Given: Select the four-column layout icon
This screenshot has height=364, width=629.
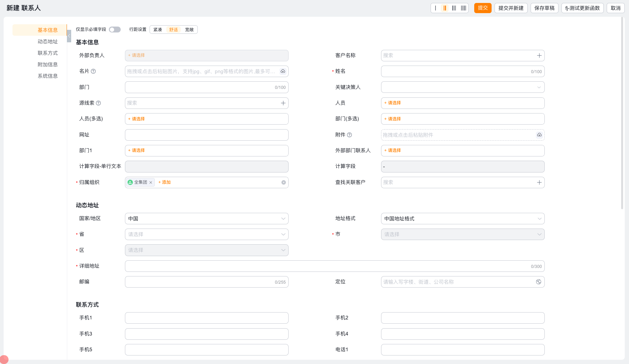Looking at the screenshot, I should [x=463, y=8].
